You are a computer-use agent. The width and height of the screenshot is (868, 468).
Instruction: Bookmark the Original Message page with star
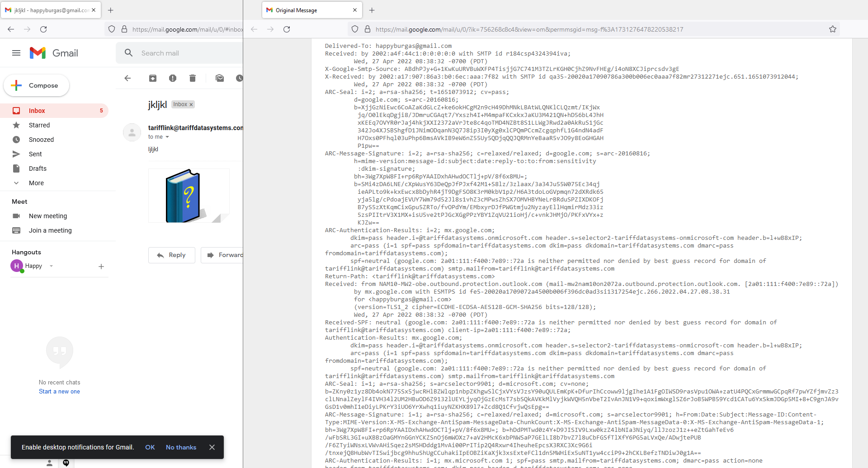point(833,29)
